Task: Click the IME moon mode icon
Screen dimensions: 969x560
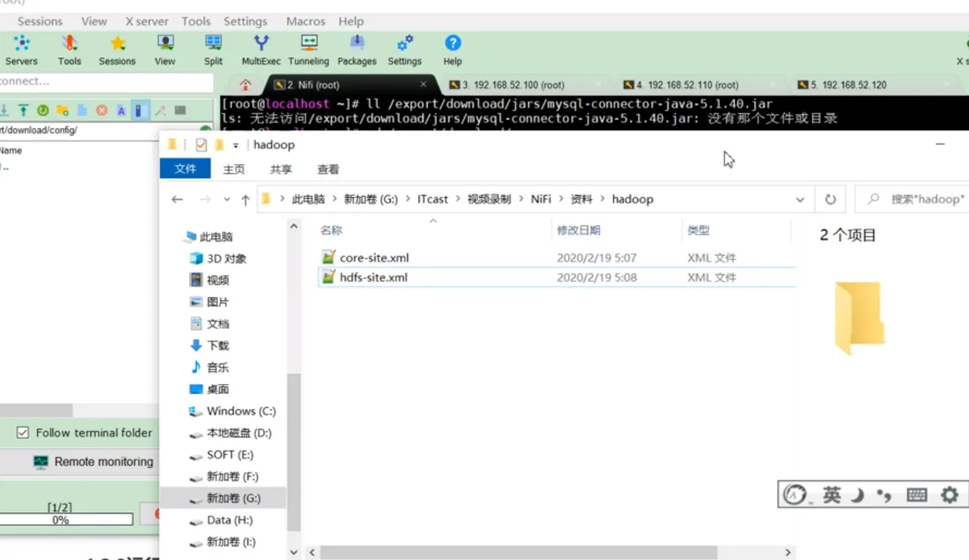Action: (x=857, y=495)
